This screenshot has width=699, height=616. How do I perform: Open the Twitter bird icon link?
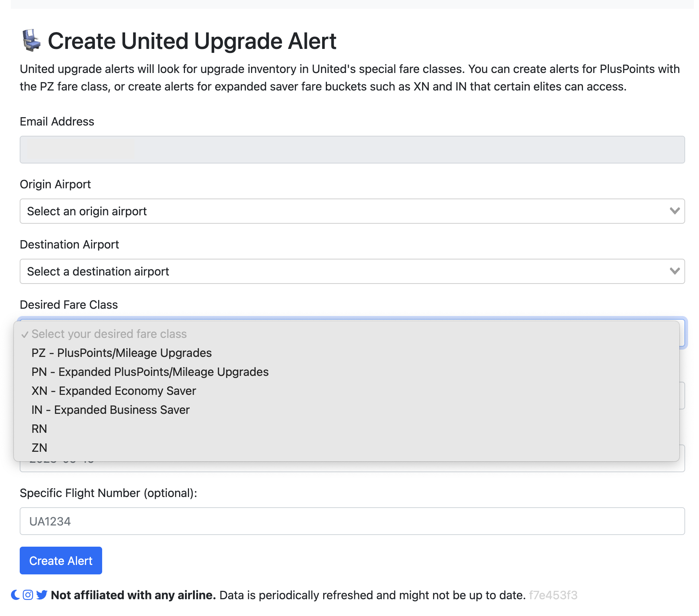[42, 595]
